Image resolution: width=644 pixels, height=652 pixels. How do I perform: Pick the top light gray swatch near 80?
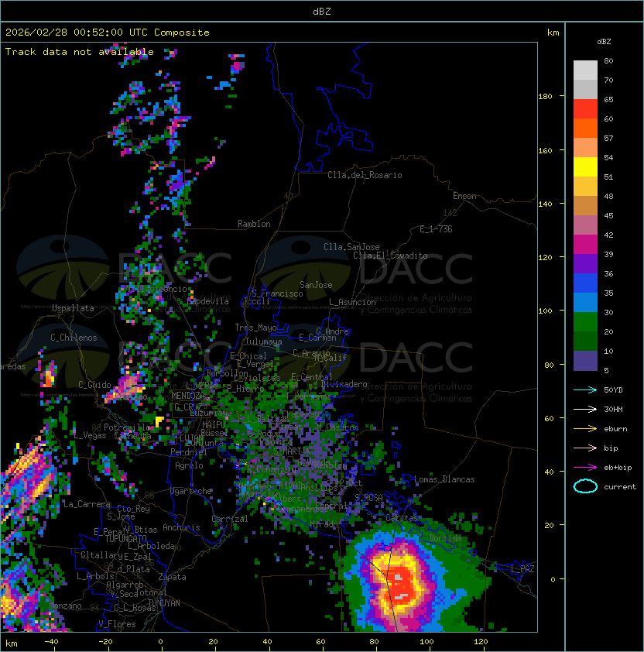point(585,70)
